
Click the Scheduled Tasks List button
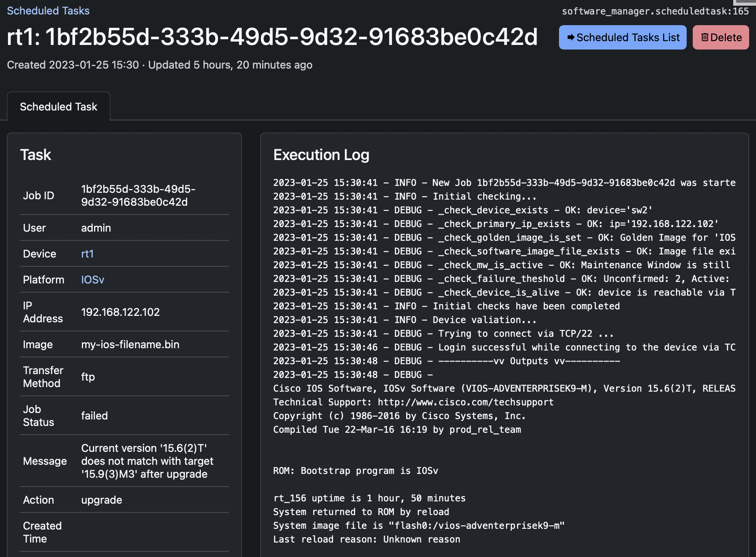point(623,37)
